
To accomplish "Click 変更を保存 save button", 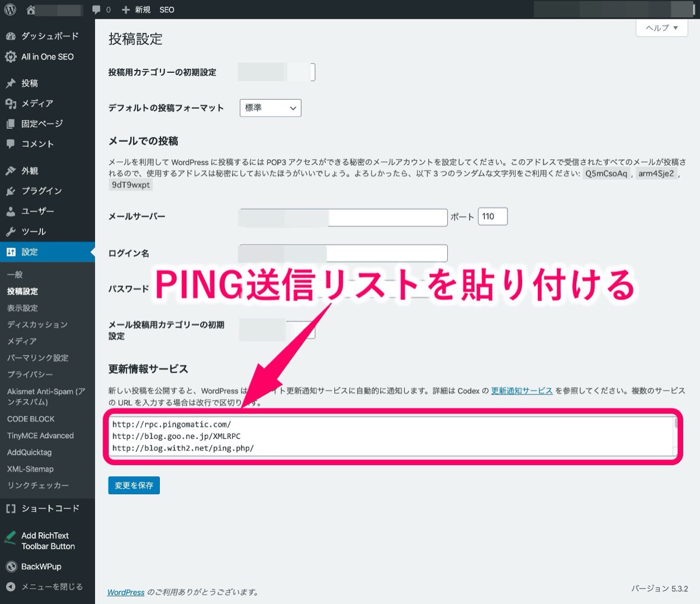I will pos(134,486).
